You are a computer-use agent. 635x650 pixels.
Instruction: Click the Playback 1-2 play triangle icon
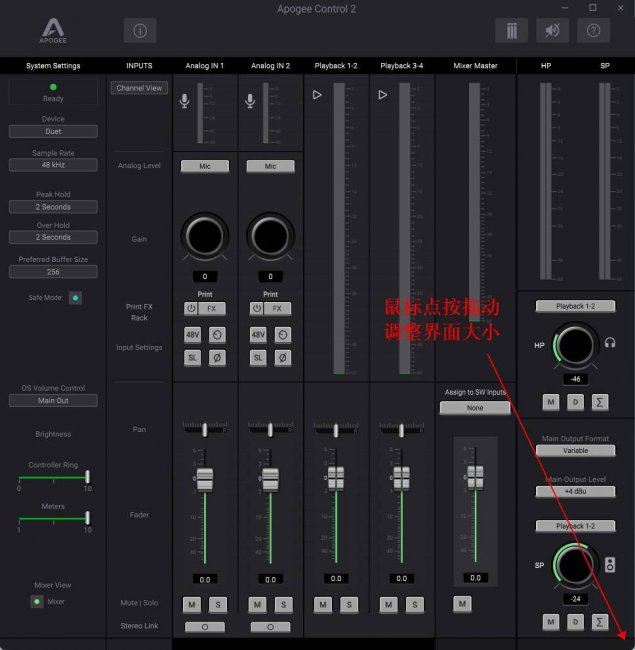(317, 95)
